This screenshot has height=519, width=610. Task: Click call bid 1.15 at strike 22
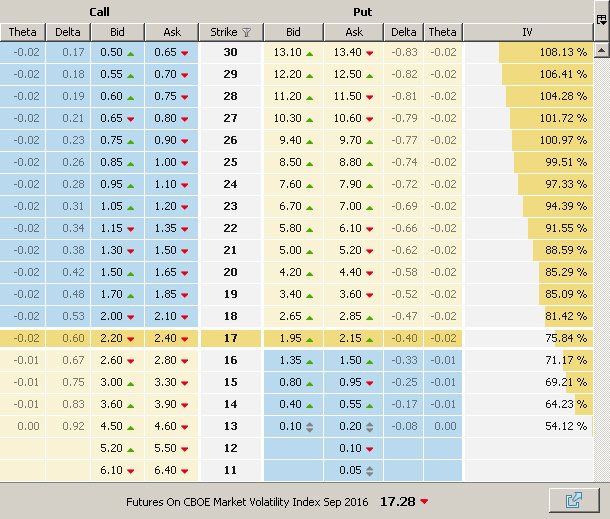pyautogui.click(x=117, y=228)
